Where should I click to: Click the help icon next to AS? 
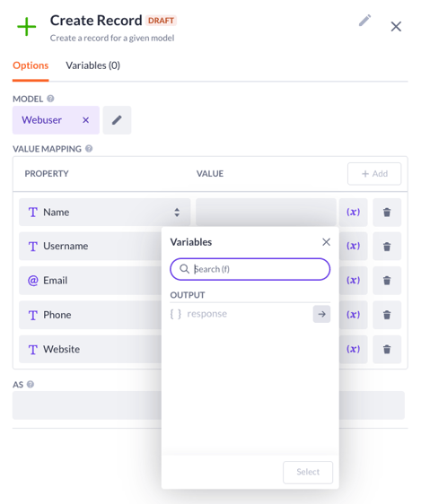(31, 384)
